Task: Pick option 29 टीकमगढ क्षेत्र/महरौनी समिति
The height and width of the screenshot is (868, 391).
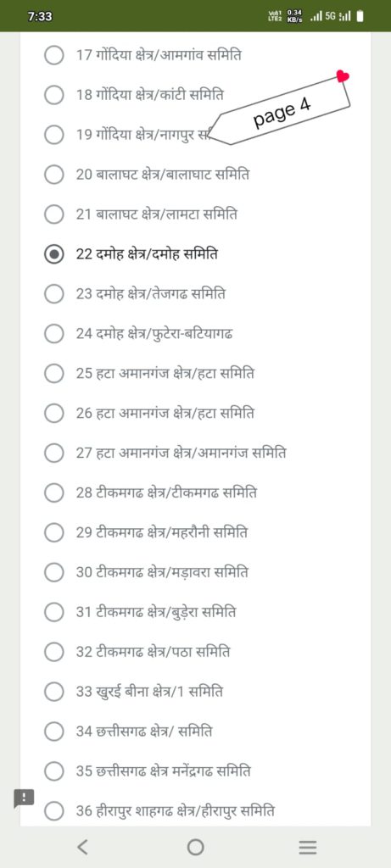Action: click(x=53, y=534)
